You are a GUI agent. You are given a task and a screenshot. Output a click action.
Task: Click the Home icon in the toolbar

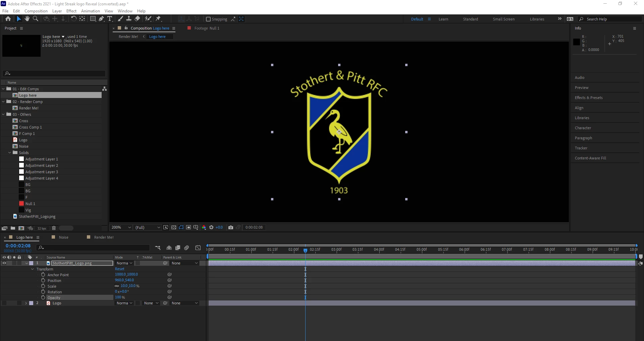pyautogui.click(x=8, y=19)
